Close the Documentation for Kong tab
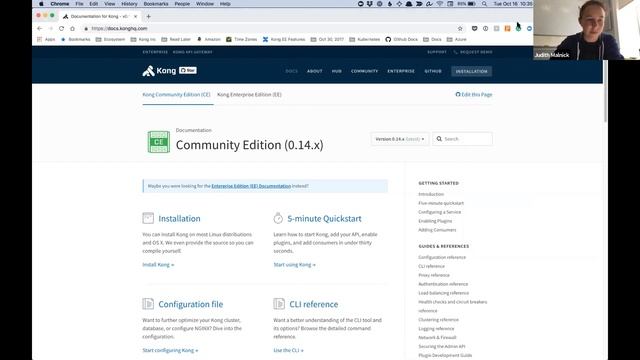This screenshot has width=640, height=360. tap(136, 16)
